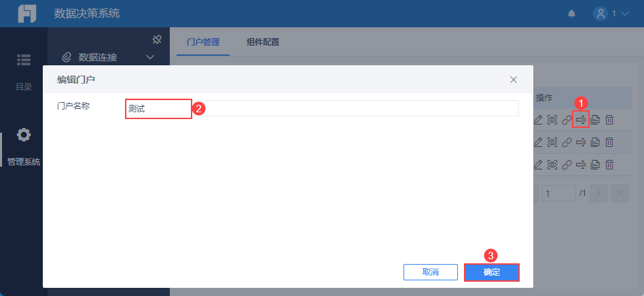644x296 pixels.
Task: Click first row's pencil edit icon
Action: tap(537, 120)
